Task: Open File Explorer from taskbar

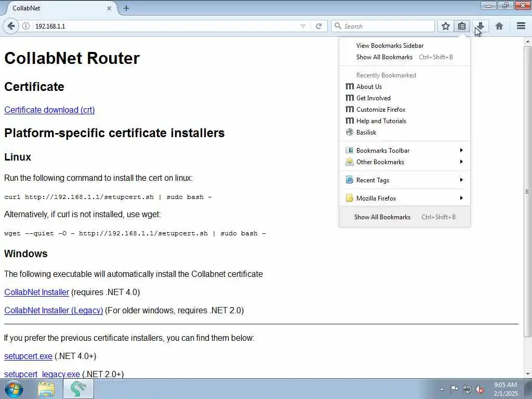Action: pos(46,389)
